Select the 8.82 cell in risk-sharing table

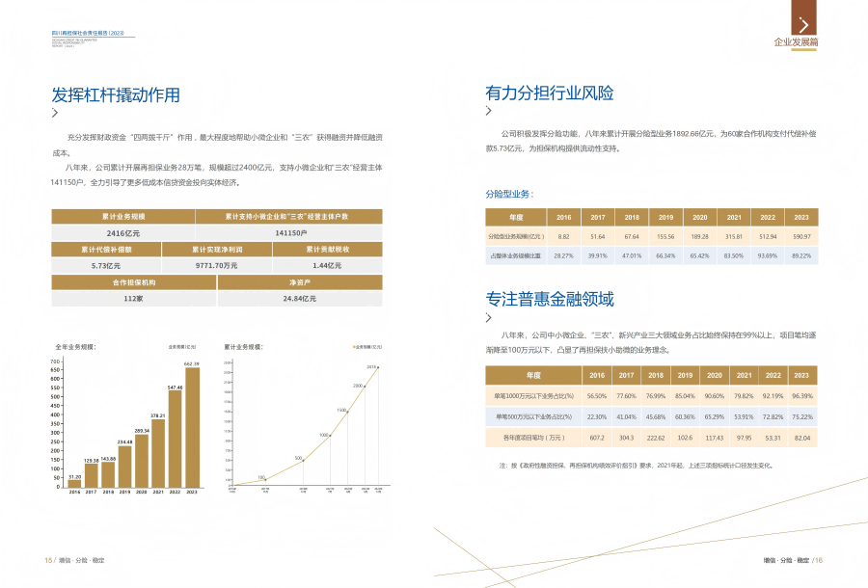pos(563,236)
